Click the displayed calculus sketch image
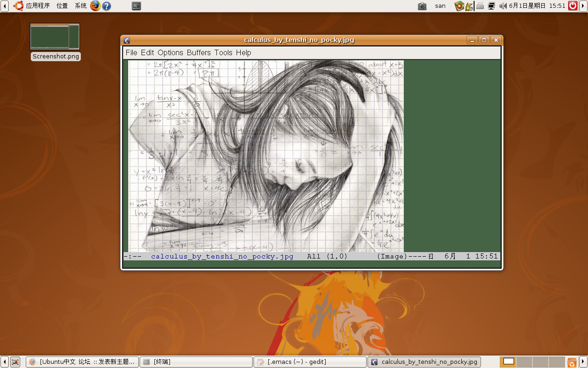This screenshot has width=588, height=368. coord(266,156)
